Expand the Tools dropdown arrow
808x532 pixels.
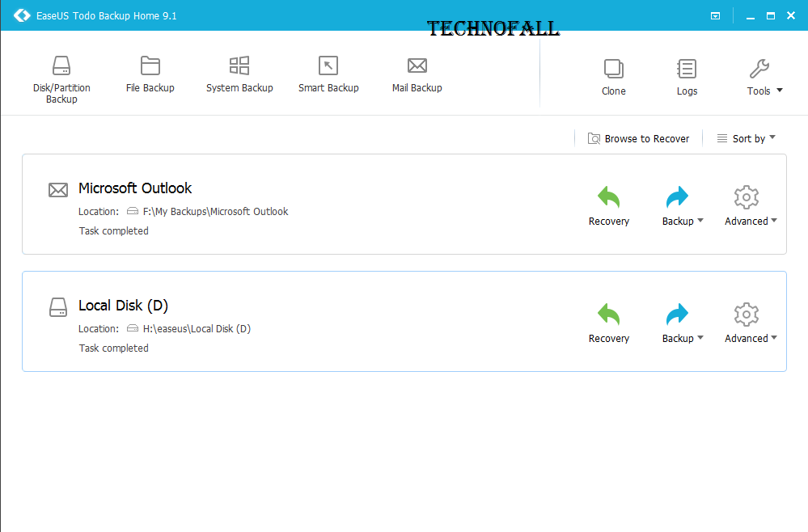pyautogui.click(x=780, y=91)
